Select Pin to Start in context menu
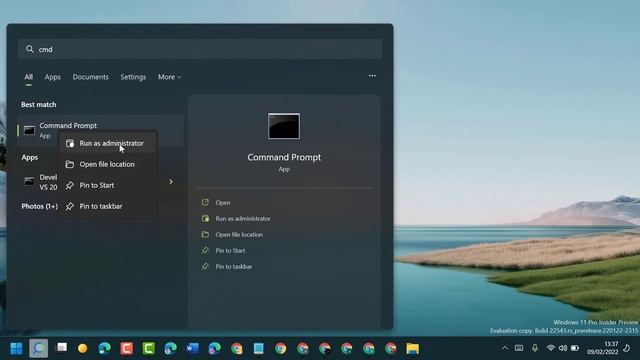 pyautogui.click(x=108, y=185)
